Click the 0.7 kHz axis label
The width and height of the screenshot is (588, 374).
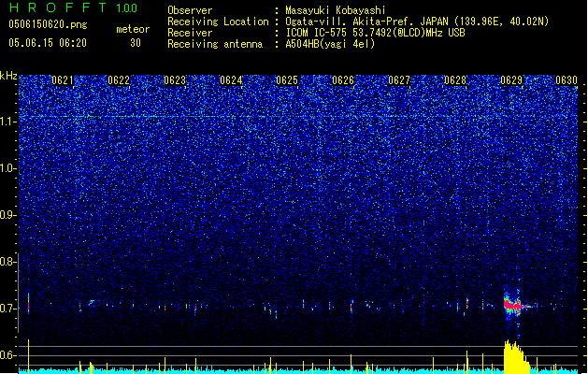[7, 309]
